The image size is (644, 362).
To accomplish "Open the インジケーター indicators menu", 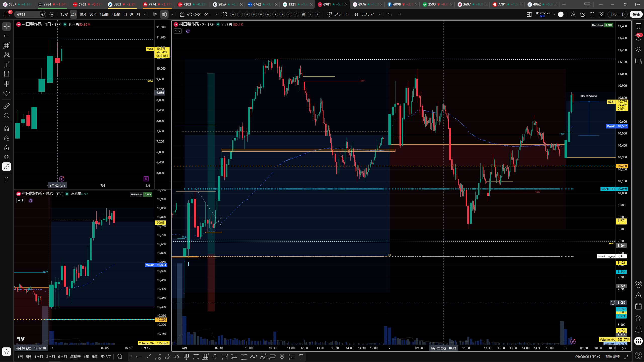I will click(196, 14).
